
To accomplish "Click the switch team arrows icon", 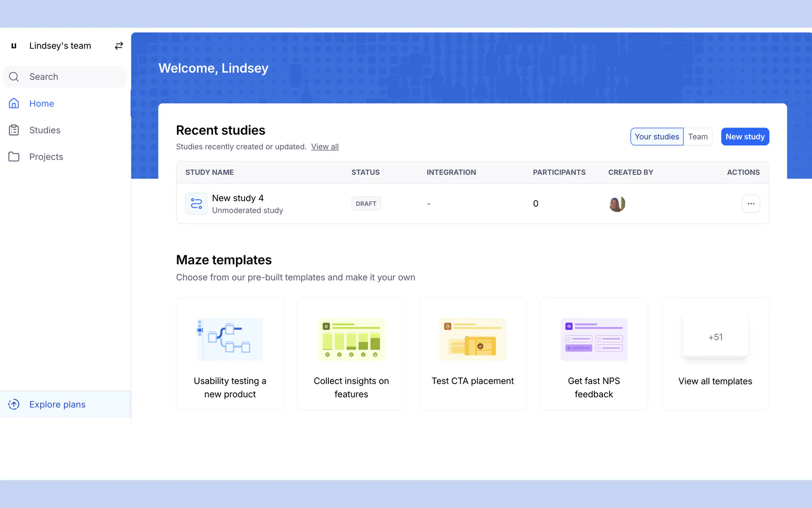I will click(x=119, y=46).
